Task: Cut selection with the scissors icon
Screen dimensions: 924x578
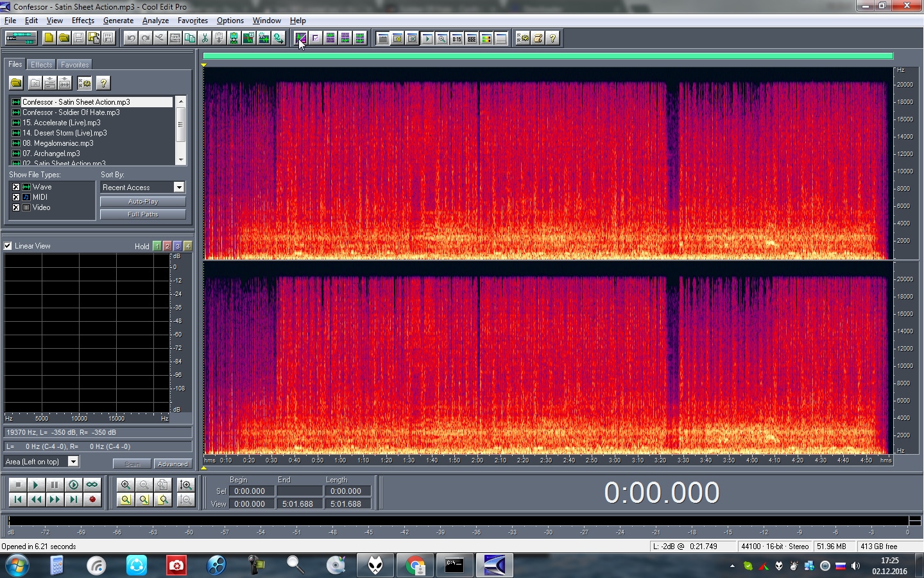Action: [x=205, y=38]
